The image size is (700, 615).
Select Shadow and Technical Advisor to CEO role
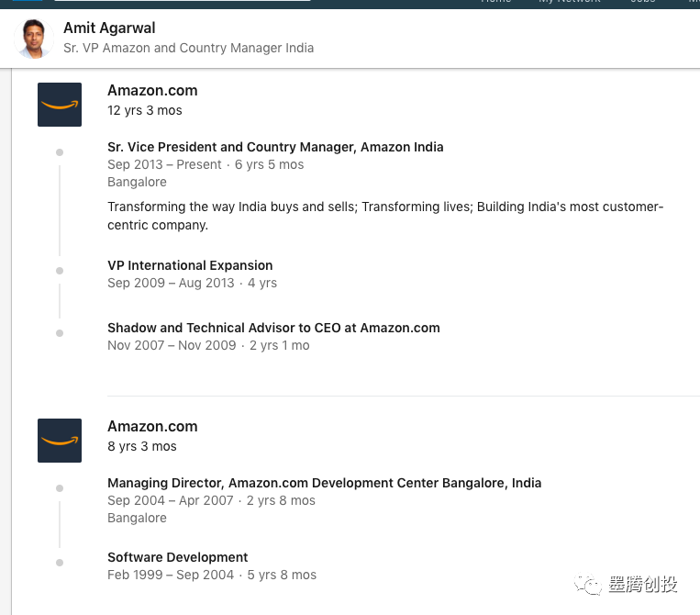tap(273, 328)
